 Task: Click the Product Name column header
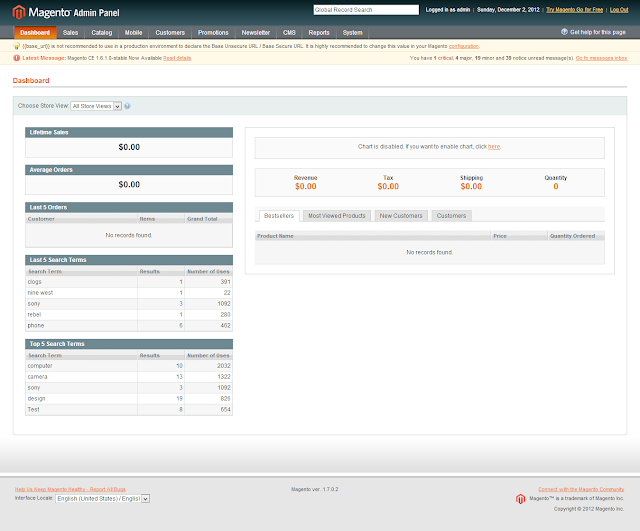(373, 236)
